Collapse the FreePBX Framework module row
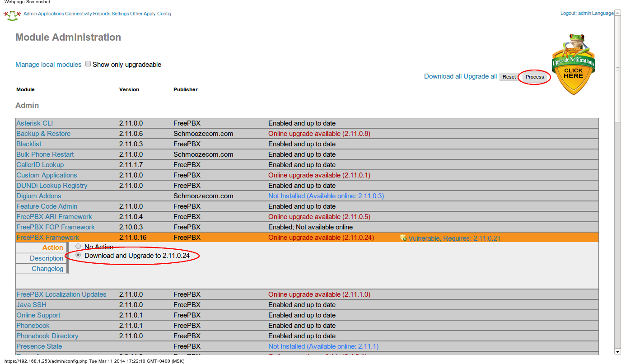The width and height of the screenshot is (621, 364). [x=47, y=238]
